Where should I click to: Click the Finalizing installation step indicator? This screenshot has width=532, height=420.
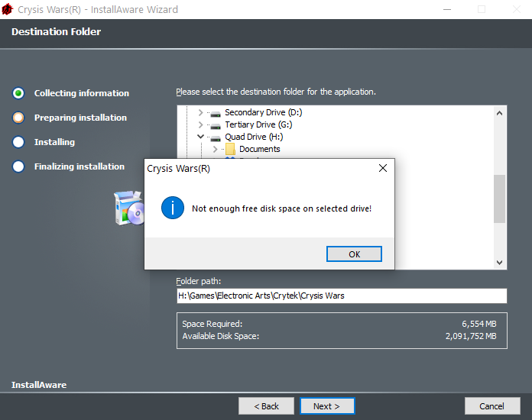pyautogui.click(x=19, y=166)
